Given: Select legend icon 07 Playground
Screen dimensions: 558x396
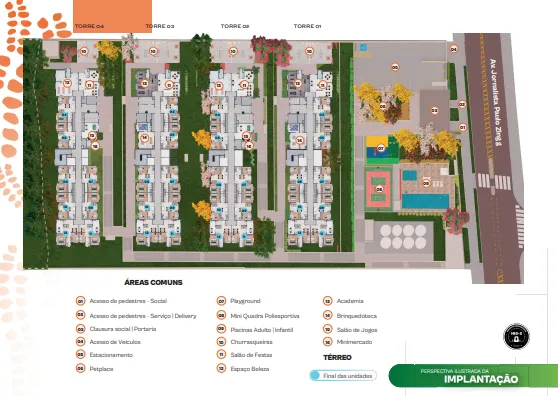Looking at the screenshot, I should coord(221,301).
